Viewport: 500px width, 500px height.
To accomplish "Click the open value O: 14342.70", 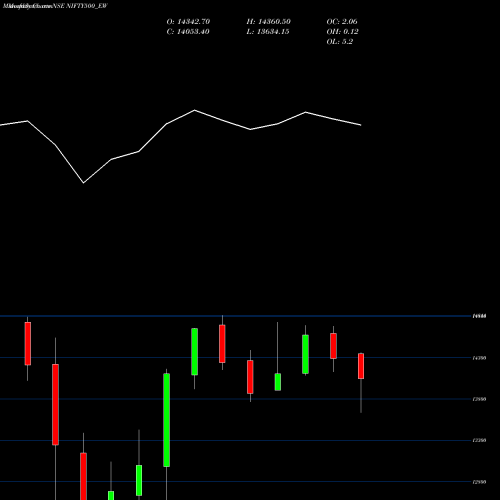I will [x=188, y=22].
